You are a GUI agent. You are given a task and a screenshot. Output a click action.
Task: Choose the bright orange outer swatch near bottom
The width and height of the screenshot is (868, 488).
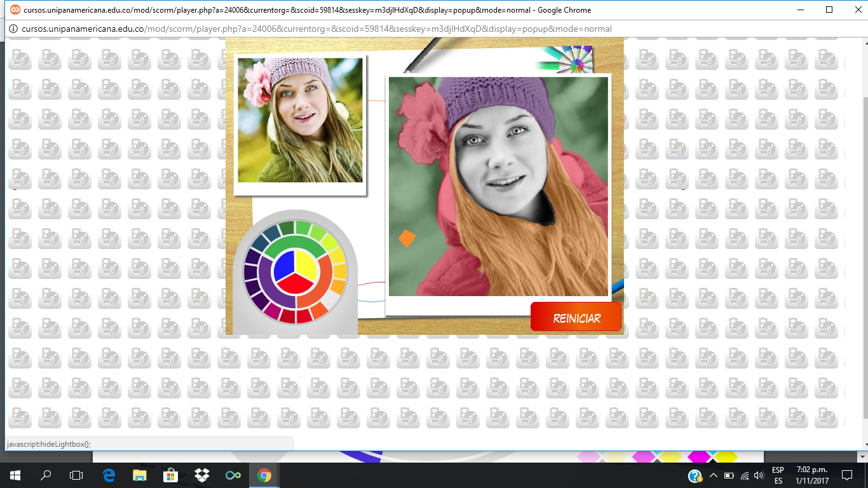click(x=319, y=311)
